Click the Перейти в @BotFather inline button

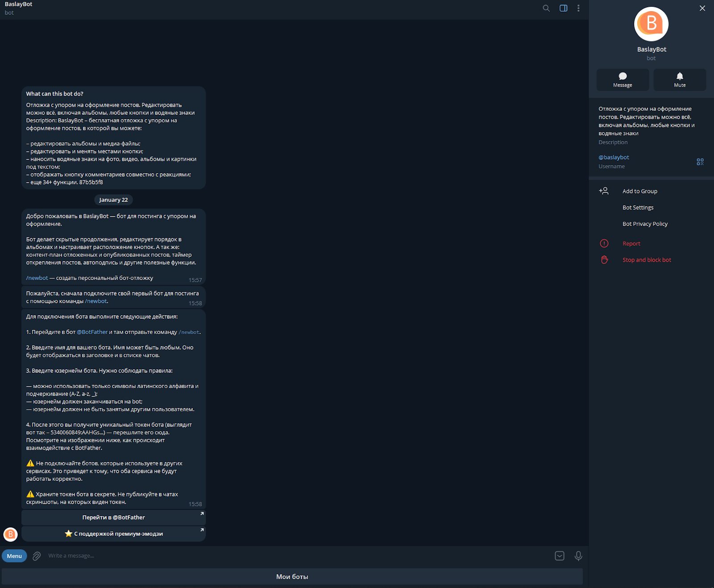(113, 517)
